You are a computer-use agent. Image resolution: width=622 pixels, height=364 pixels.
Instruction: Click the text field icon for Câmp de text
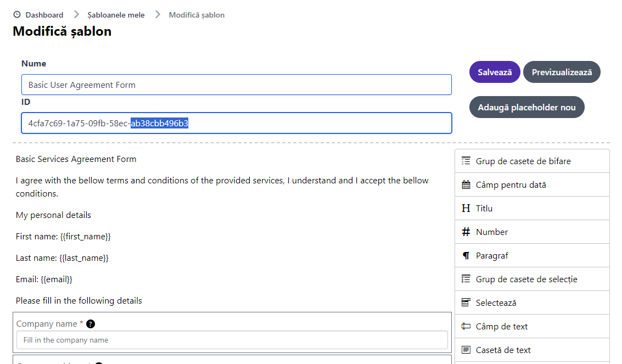466,326
